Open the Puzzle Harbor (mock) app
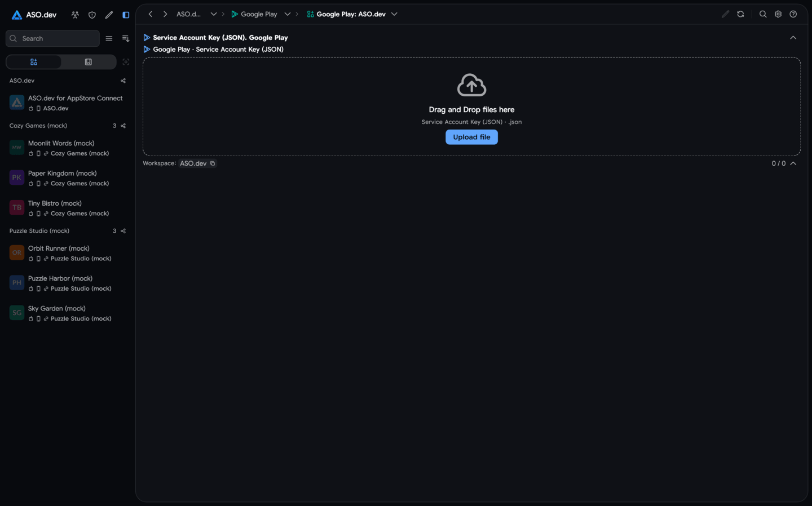 (x=68, y=283)
